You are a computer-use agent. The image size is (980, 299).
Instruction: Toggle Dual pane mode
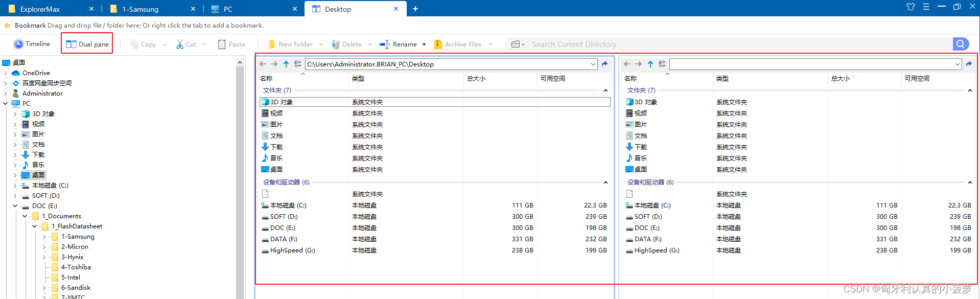[87, 44]
